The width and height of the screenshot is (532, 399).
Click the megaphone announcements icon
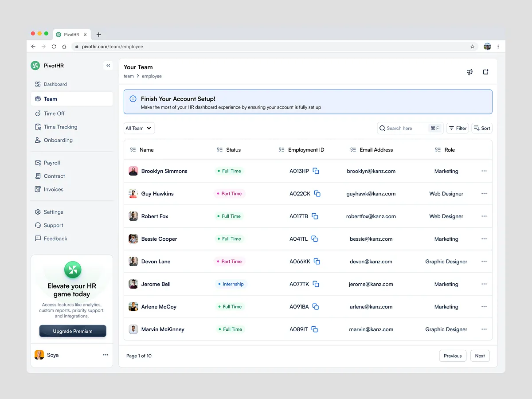tap(470, 72)
